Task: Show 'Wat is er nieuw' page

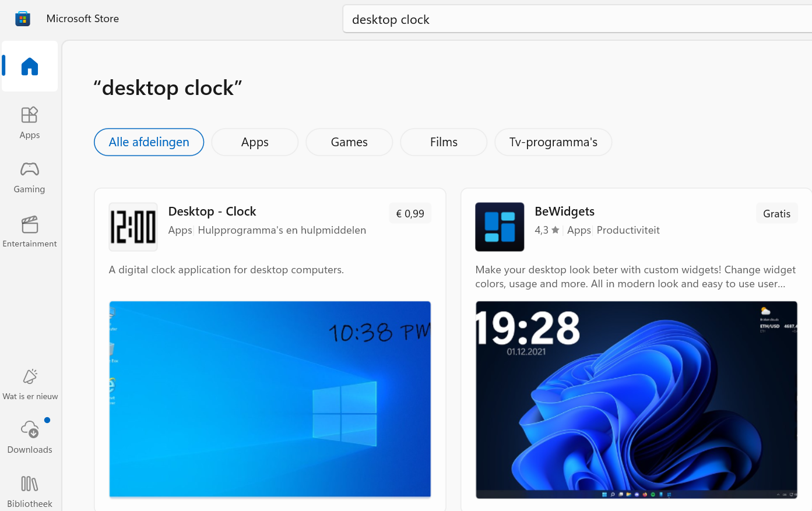Action: point(30,384)
